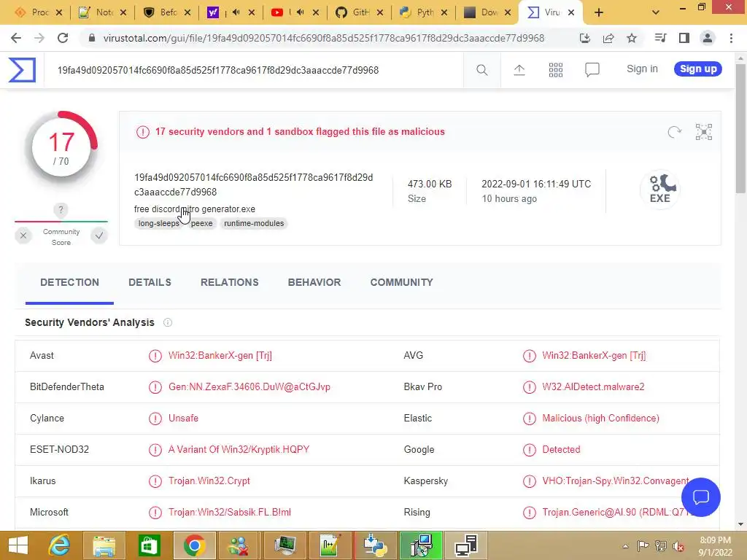Click the Trojan:Win32/Sabsik.FL.B!ml result

point(230,513)
